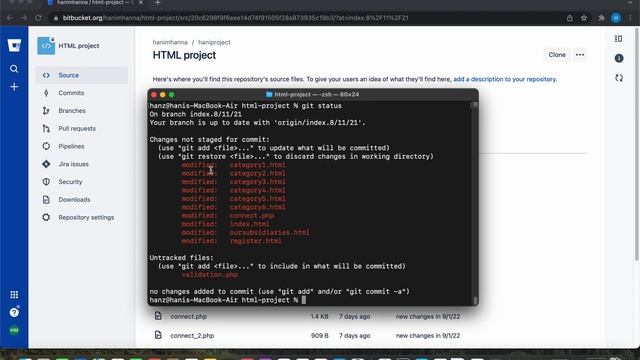Image resolution: width=640 pixels, height=360 pixels.
Task: Open a new browser tab with plus
Action: (x=158, y=3)
